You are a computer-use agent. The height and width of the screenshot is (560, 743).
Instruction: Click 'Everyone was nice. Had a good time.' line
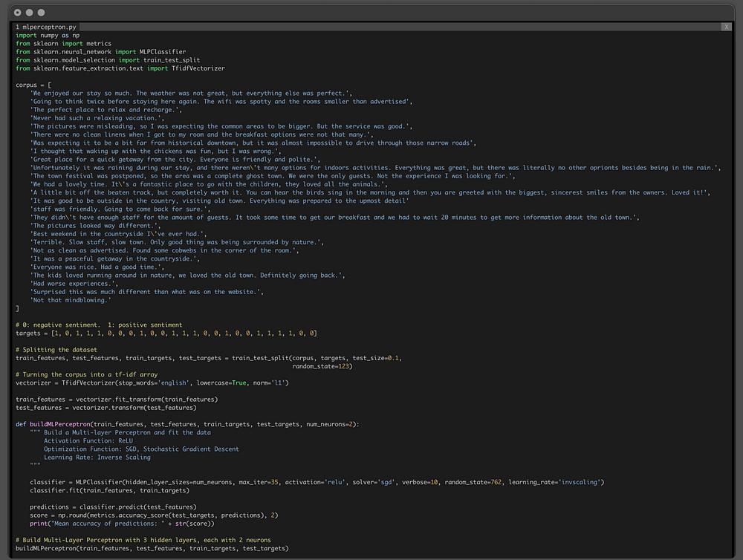[x=97, y=267]
